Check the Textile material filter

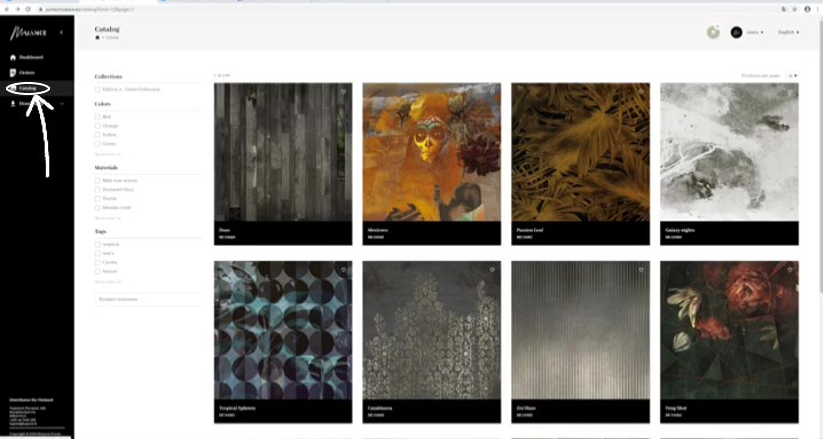coord(98,198)
